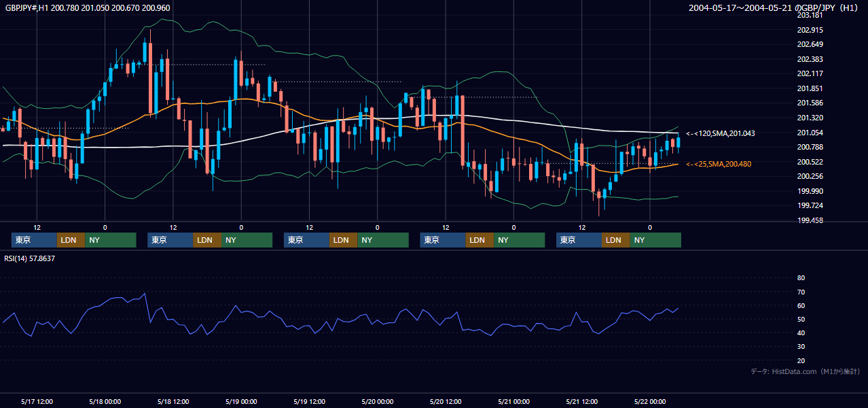
Task: Click RSI scale value 80
Action: [x=801, y=278]
